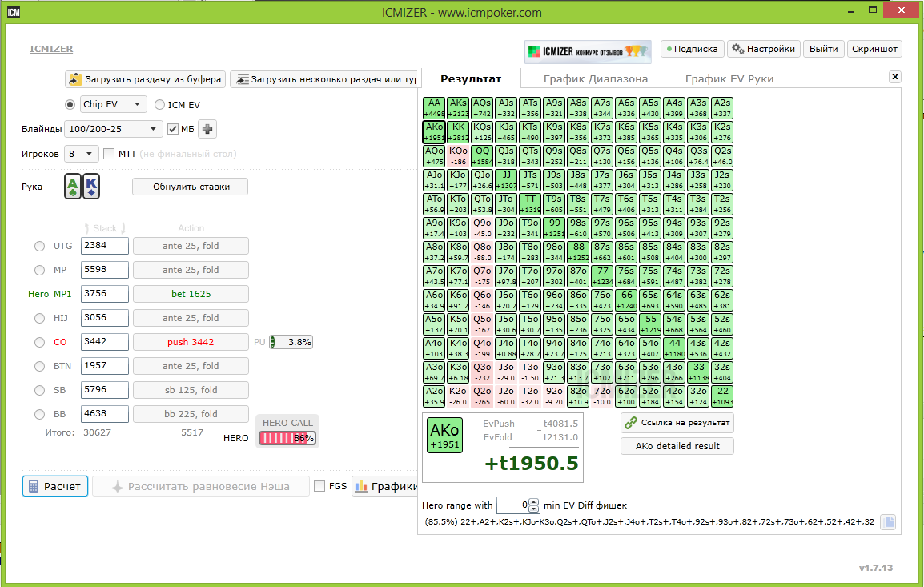Click the Ace of clubs hand card
The width and height of the screenshot is (924, 587).
[x=73, y=187]
